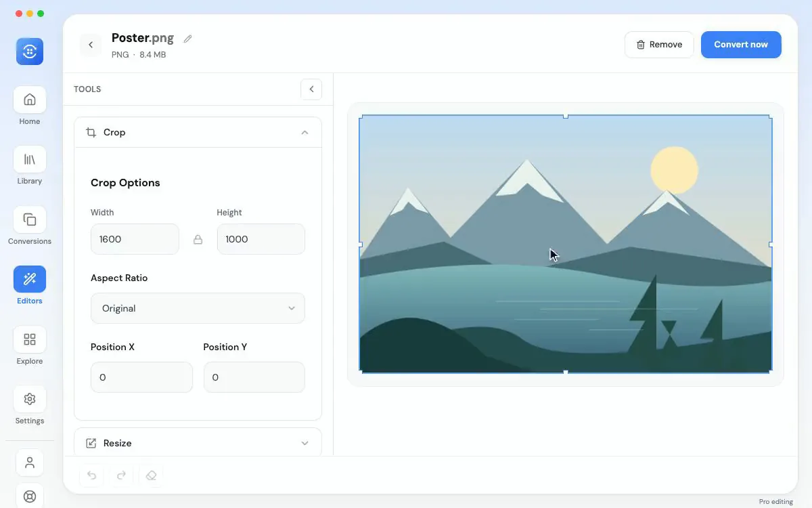Click the undo arrow button

point(92,475)
